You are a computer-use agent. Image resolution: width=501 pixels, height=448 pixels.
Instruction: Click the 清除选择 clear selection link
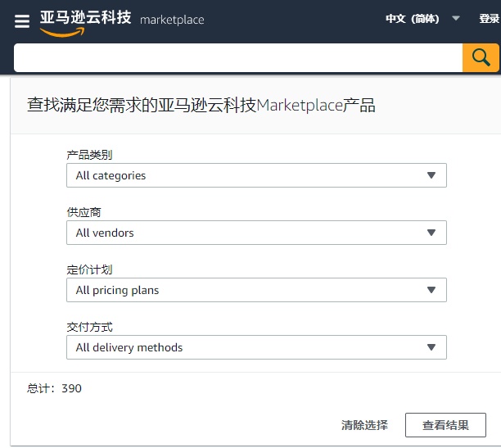(364, 425)
